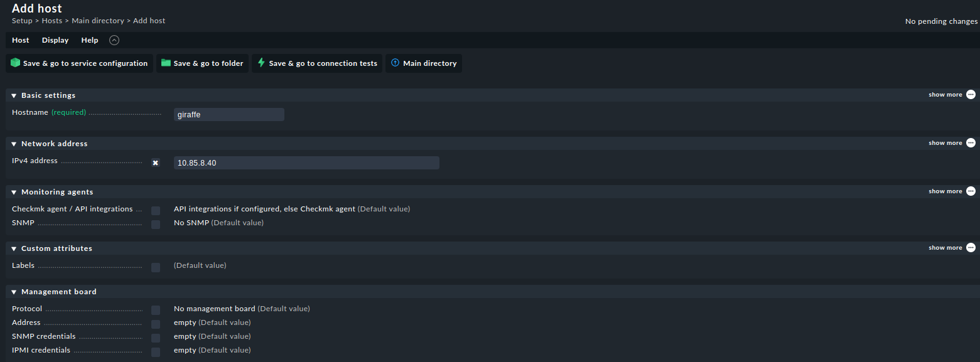Open the Host menu

point(21,40)
